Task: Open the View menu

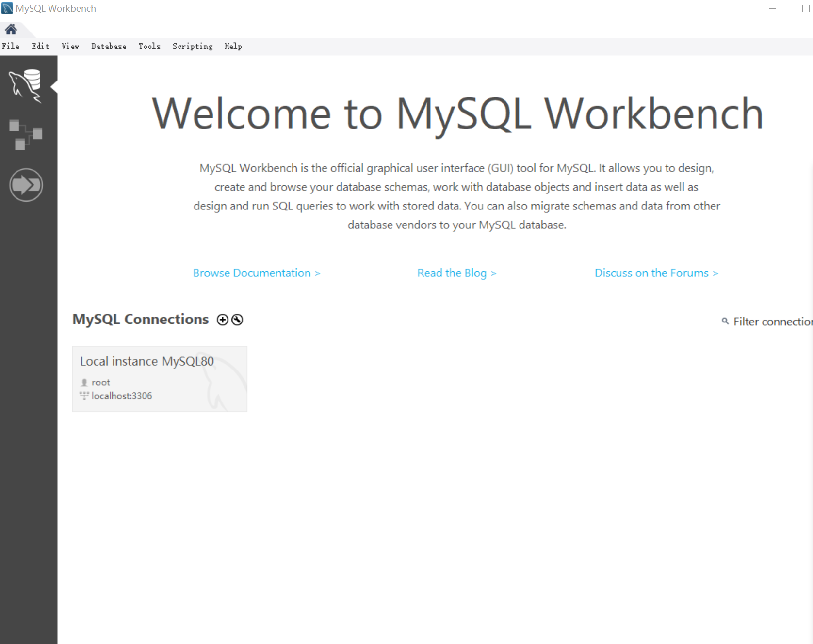Action: (x=70, y=46)
